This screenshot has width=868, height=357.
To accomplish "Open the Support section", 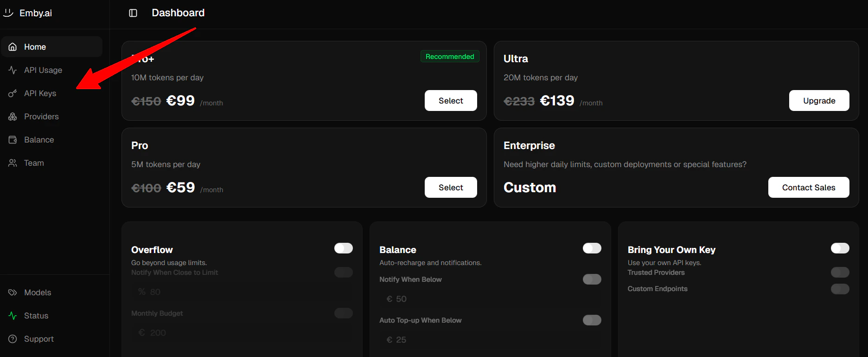I will pos(38,338).
